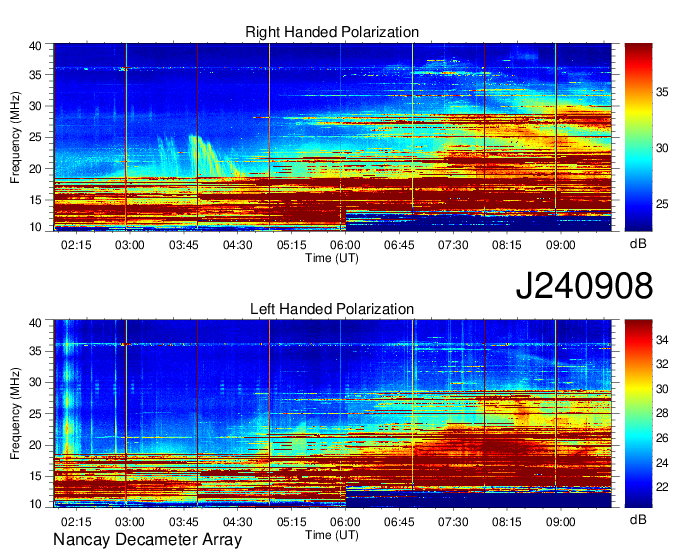Click the "10" frequency tick of top plot
The height and width of the screenshot is (552, 680).
click(x=35, y=227)
